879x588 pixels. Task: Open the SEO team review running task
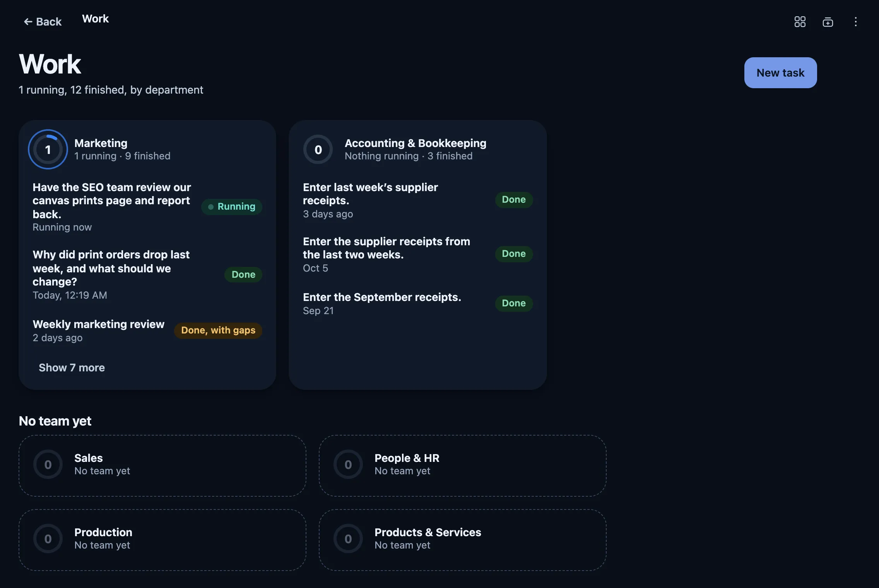coord(147,207)
